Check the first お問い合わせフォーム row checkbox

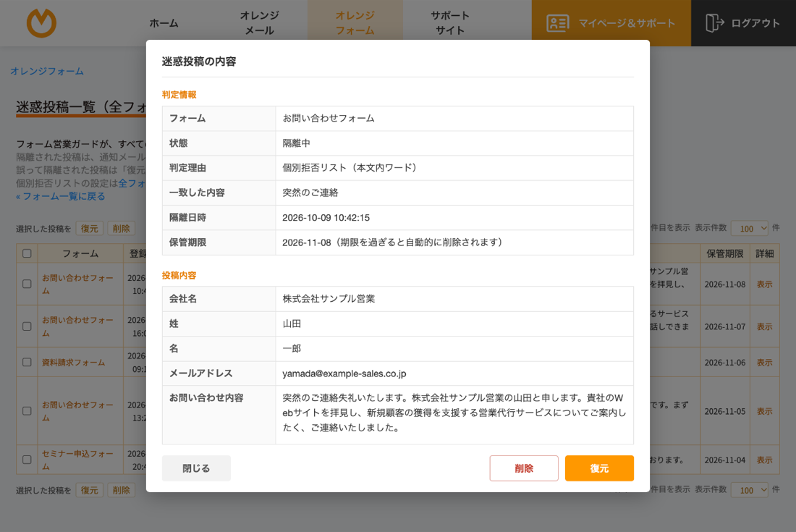(x=27, y=284)
